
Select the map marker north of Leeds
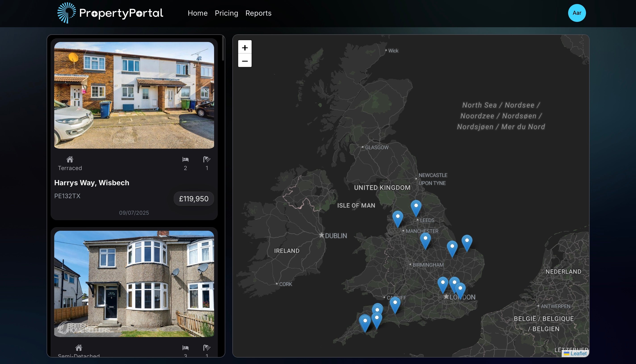416,208
